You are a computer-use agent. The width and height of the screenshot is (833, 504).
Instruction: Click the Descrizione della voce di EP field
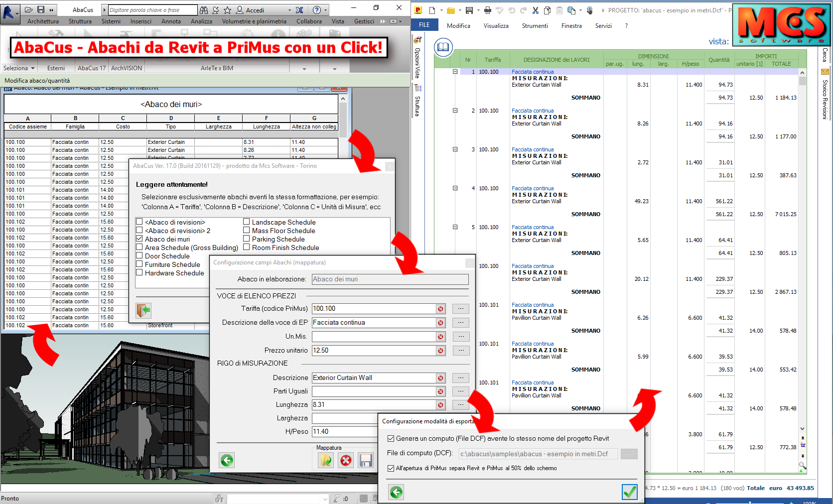click(x=374, y=323)
